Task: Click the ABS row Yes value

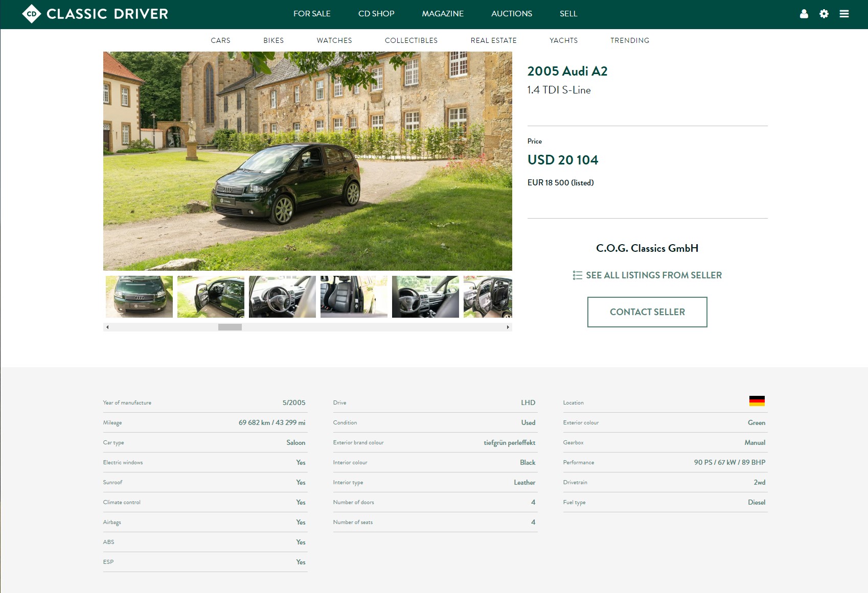Action: point(301,542)
